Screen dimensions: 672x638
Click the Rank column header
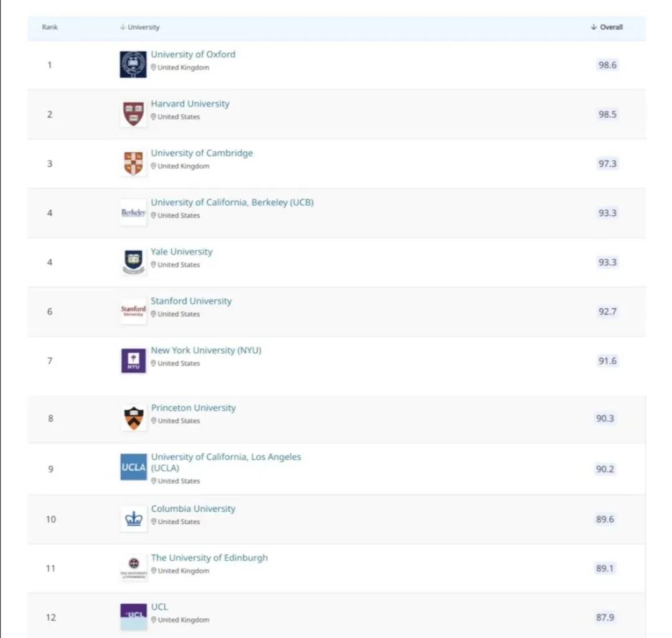pyautogui.click(x=50, y=27)
